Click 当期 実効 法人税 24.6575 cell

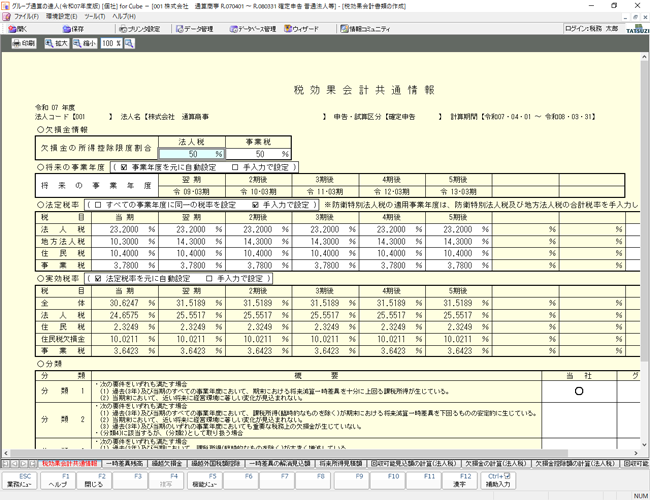click(125, 315)
